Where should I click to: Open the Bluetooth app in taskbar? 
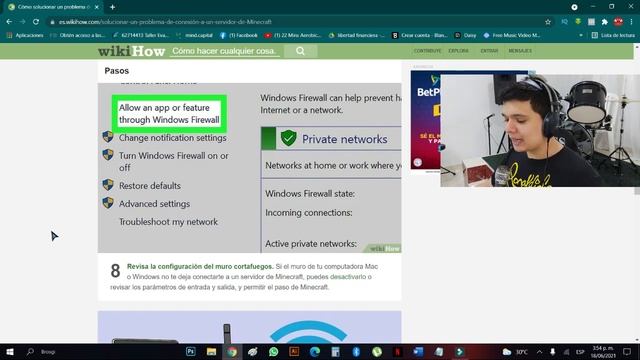click(356, 351)
